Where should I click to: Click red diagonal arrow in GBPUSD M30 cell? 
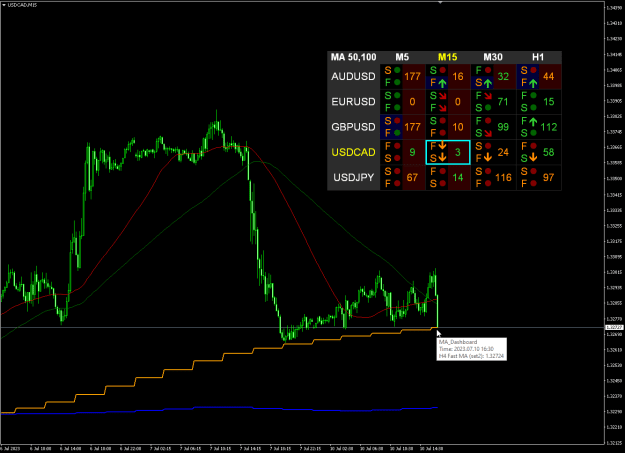click(488, 133)
